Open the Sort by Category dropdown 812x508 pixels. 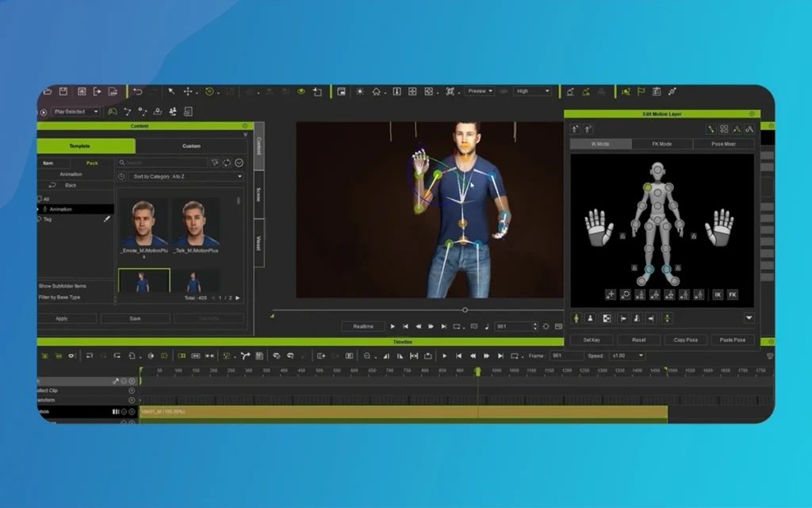pyautogui.click(x=187, y=176)
